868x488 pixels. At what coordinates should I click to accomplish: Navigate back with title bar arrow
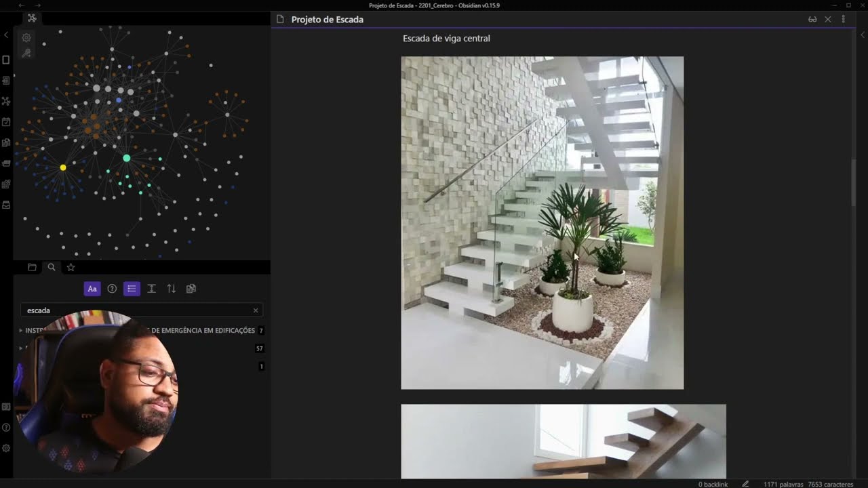tap(21, 5)
